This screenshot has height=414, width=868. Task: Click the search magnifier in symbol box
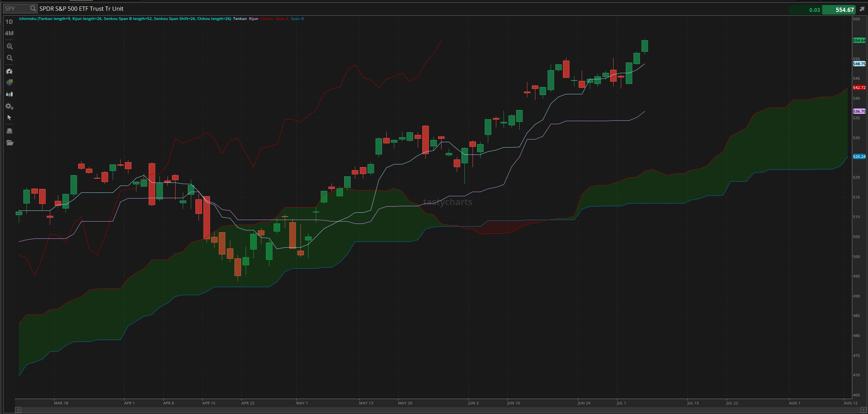coord(33,8)
